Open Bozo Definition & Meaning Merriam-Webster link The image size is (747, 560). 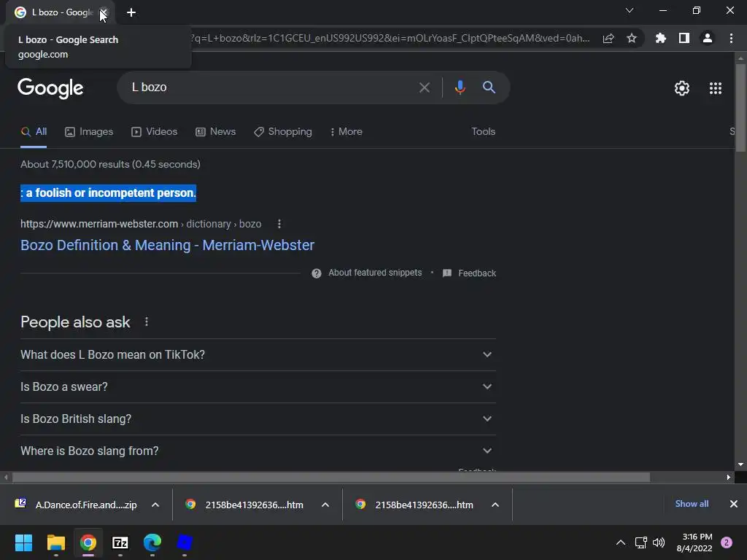coord(167,245)
